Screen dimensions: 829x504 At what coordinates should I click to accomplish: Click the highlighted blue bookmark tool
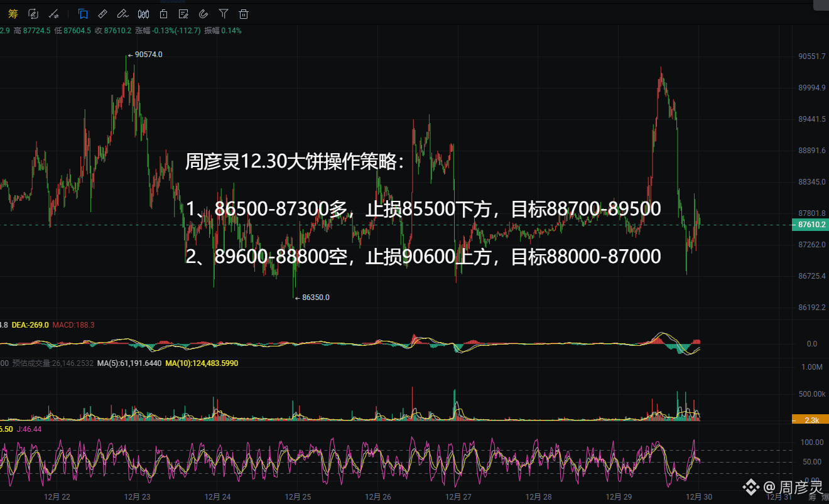click(x=82, y=14)
